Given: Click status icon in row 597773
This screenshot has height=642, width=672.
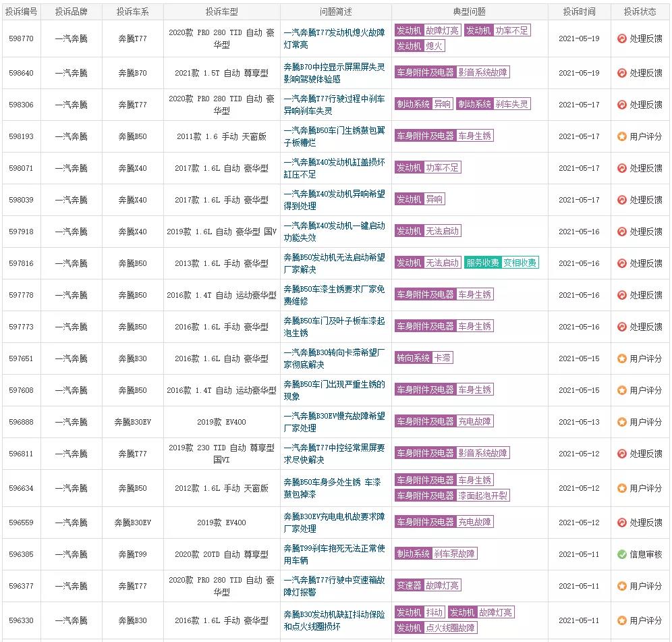Looking at the screenshot, I should point(621,327).
